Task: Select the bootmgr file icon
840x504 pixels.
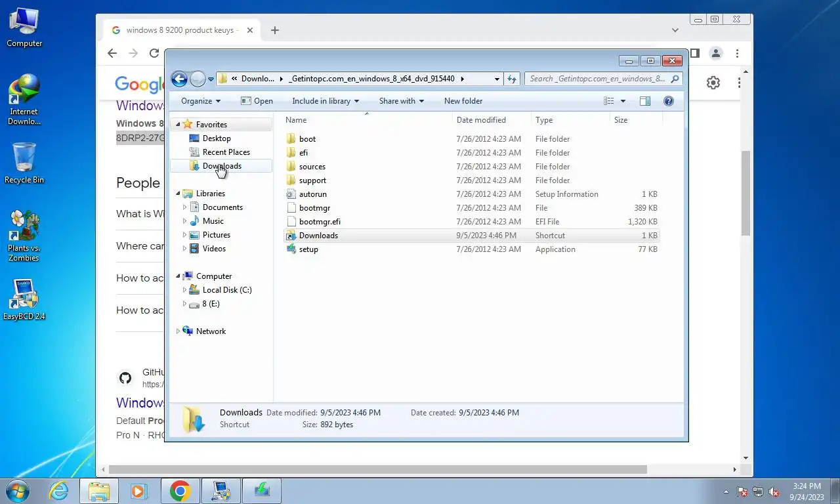Action: pyautogui.click(x=291, y=208)
